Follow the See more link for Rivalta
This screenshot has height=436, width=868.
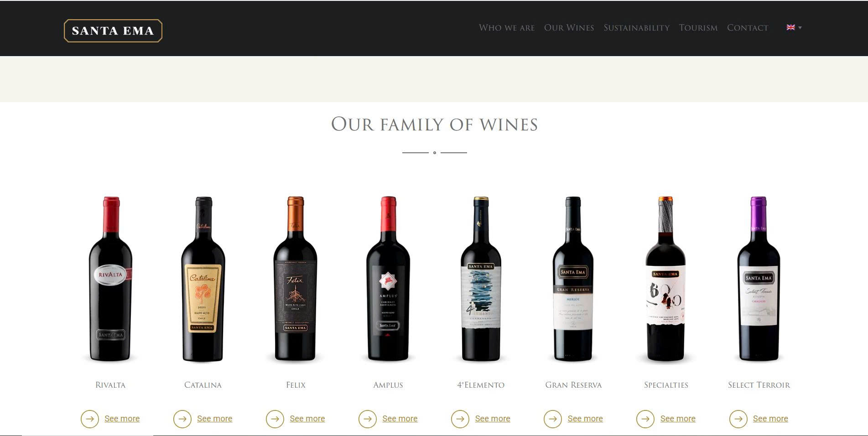pos(122,419)
